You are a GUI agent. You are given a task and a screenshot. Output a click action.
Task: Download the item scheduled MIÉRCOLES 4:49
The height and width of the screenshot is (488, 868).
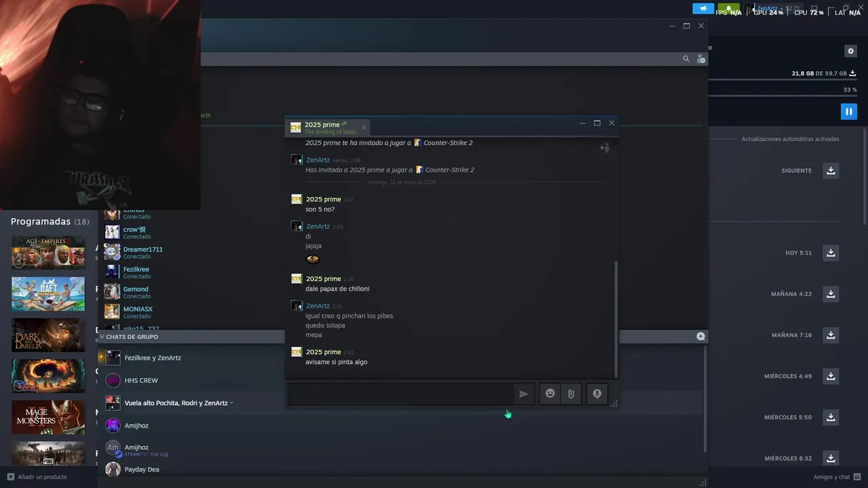pos(831,376)
